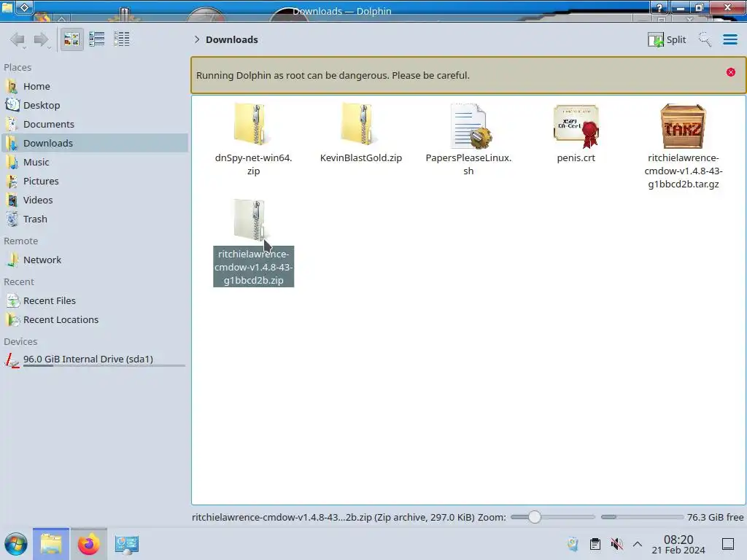This screenshot has height=560, width=747.
Task: Expand the hidden tray icons arrow
Action: coord(638,544)
